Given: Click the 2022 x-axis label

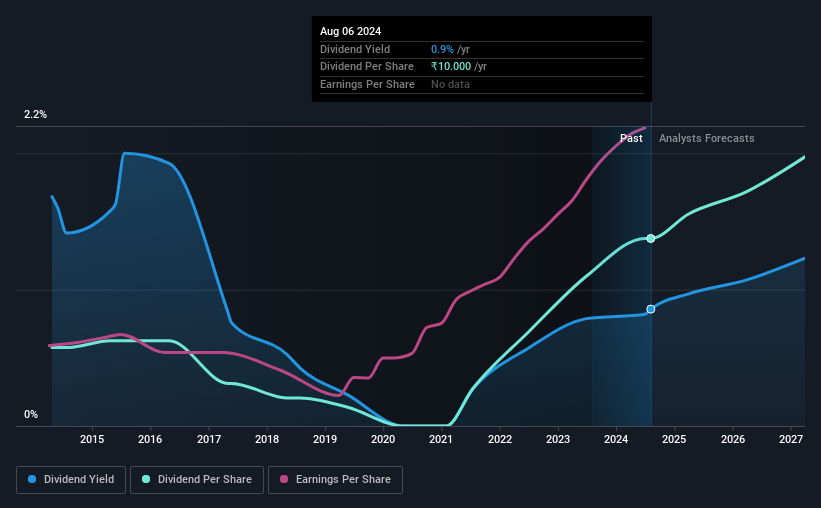Looking at the screenshot, I should click(500, 439).
